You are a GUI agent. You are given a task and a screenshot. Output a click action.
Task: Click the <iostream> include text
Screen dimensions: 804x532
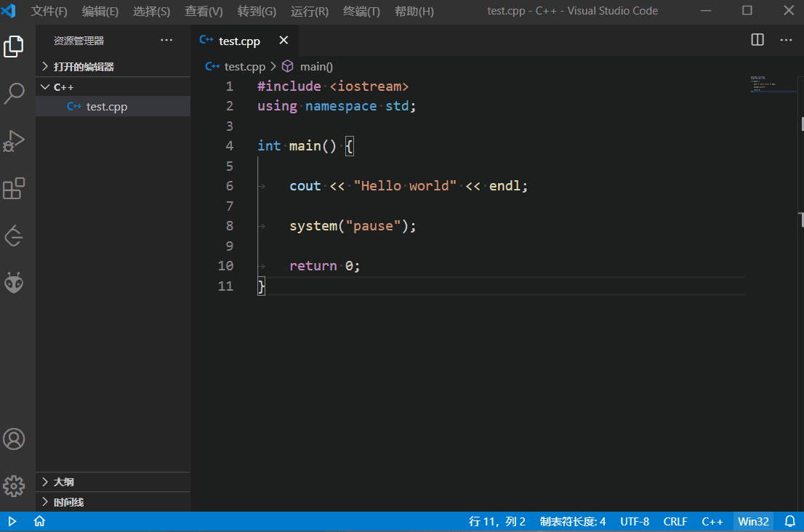pos(369,86)
